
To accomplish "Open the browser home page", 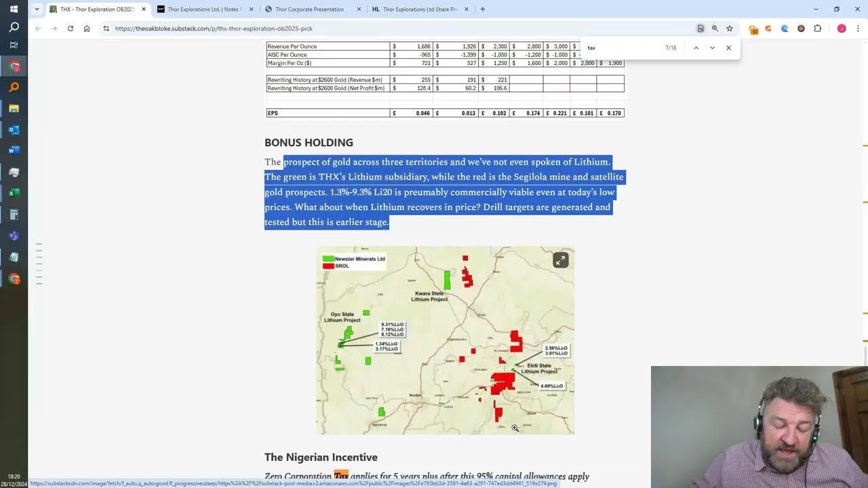I will 87,28.
